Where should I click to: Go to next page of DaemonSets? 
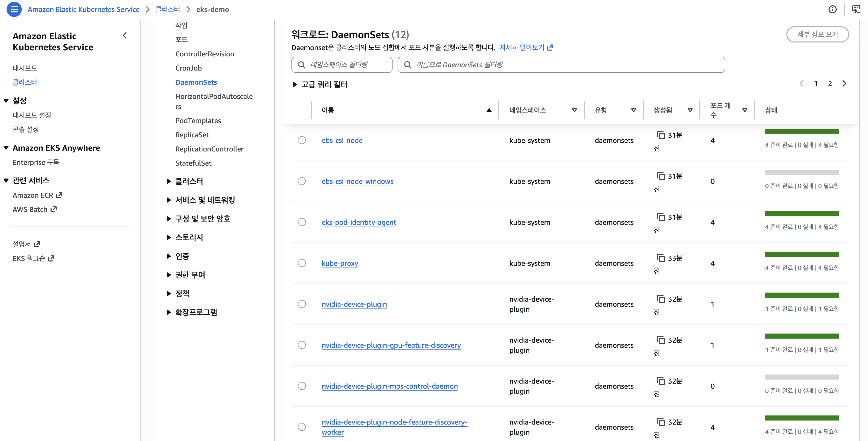point(844,84)
